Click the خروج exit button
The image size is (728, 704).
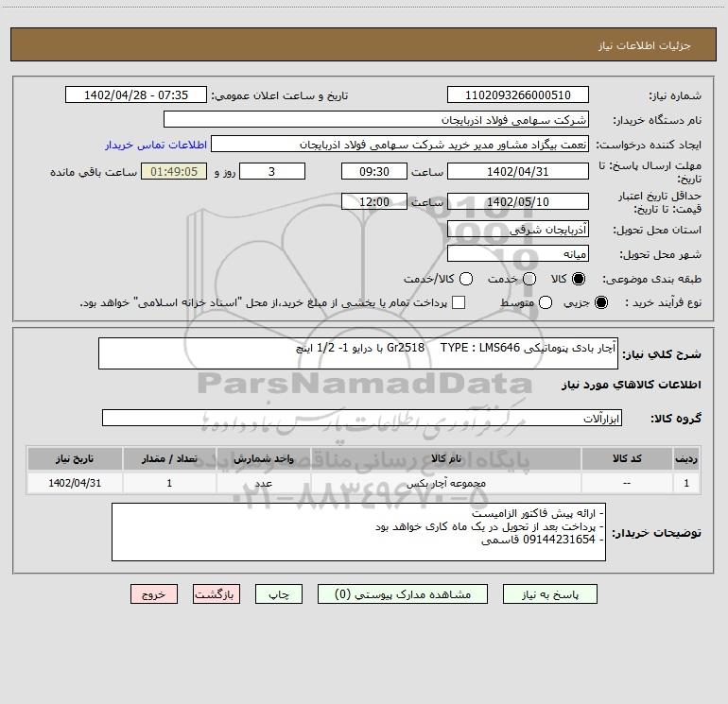[x=154, y=594]
